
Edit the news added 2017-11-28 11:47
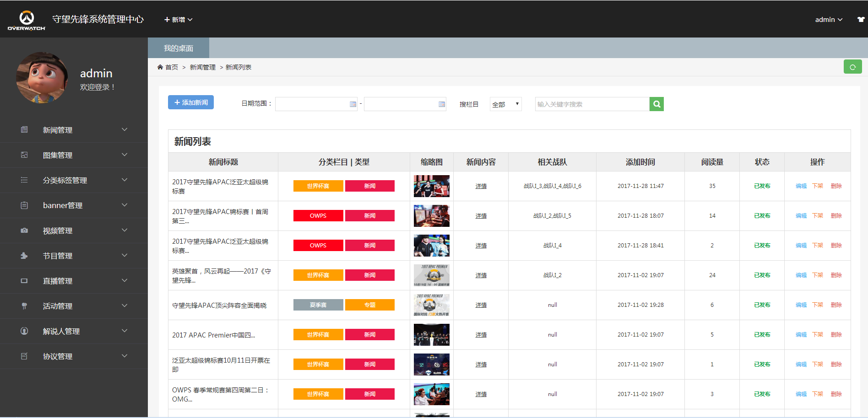point(801,186)
